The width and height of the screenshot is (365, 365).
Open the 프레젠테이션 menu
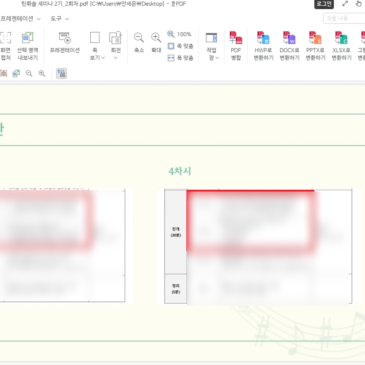[x=20, y=19]
